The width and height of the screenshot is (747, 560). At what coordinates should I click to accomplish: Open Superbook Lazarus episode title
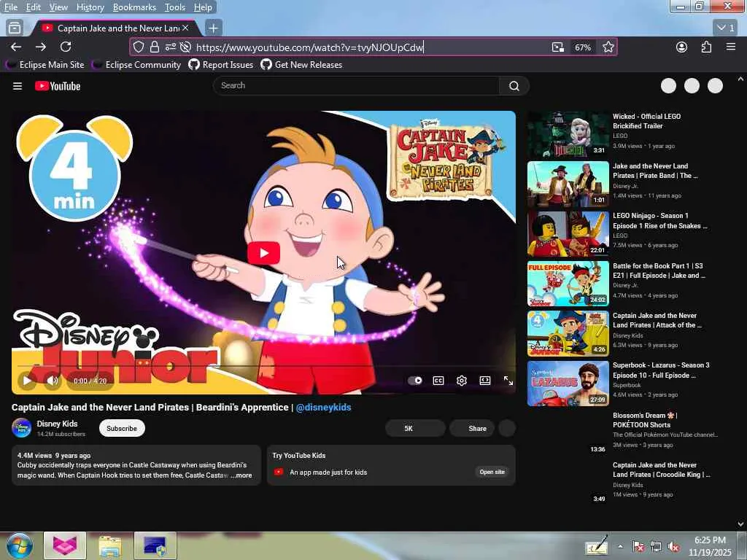pos(661,370)
